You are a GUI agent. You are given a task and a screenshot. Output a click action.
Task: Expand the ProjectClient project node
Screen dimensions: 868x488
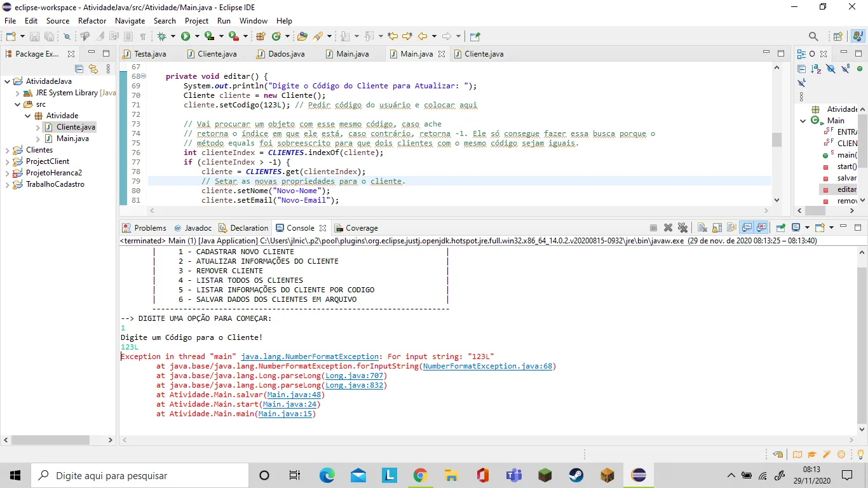pos(8,161)
